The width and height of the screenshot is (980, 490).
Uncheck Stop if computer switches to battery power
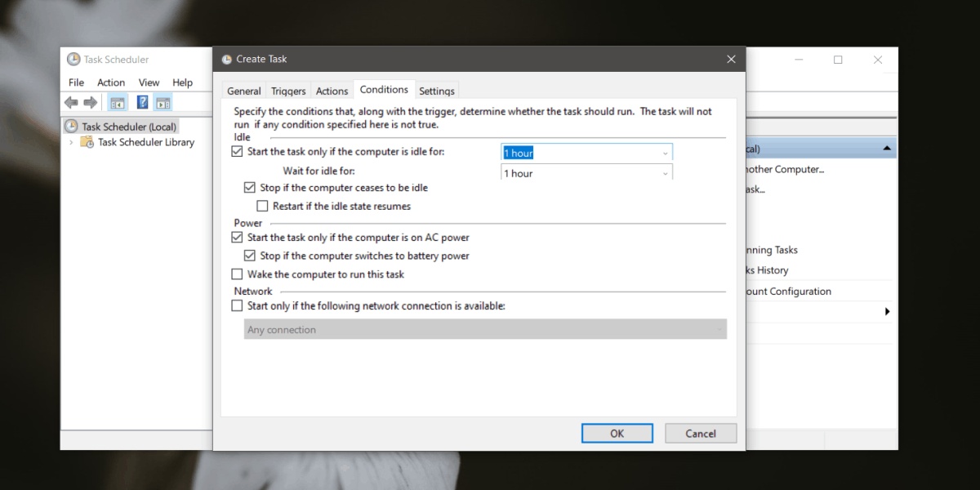click(250, 256)
